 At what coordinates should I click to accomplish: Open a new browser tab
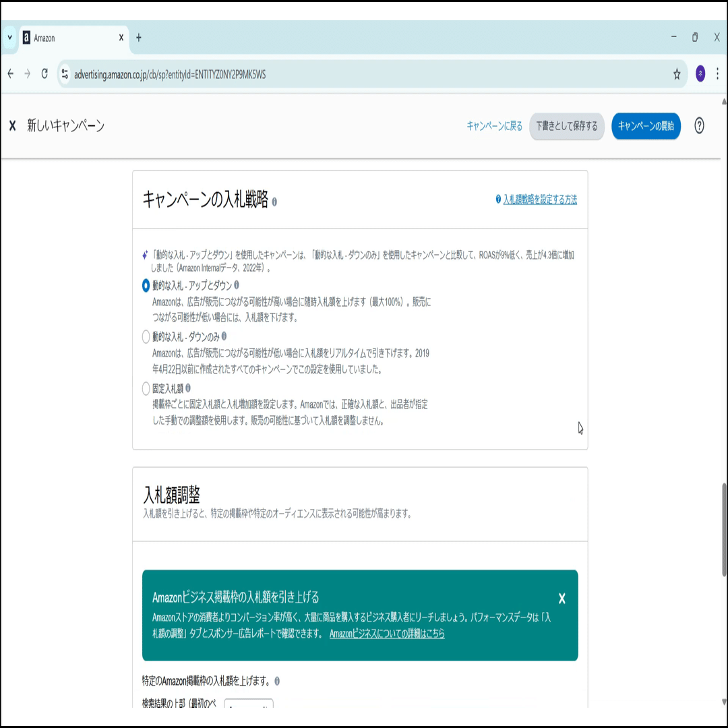click(x=138, y=38)
